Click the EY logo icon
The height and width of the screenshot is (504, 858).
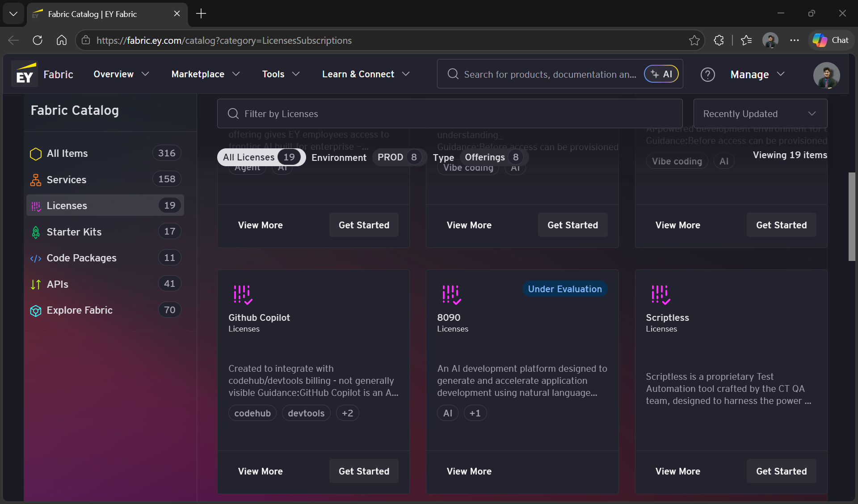(x=25, y=74)
